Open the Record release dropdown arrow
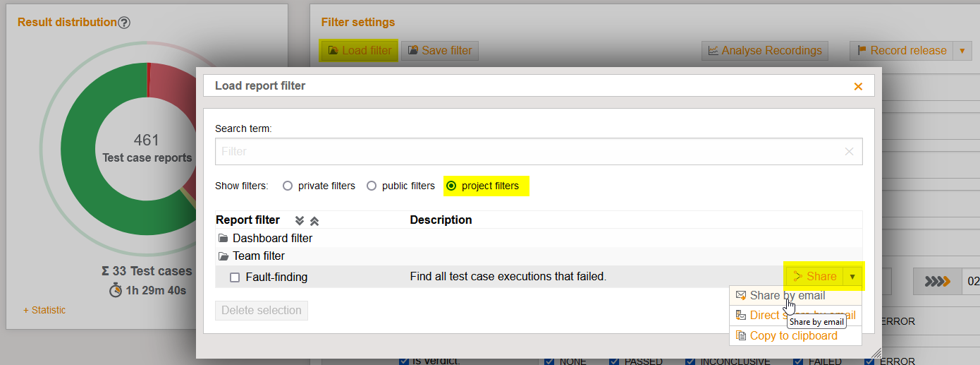The height and width of the screenshot is (365, 980). pyautogui.click(x=962, y=51)
